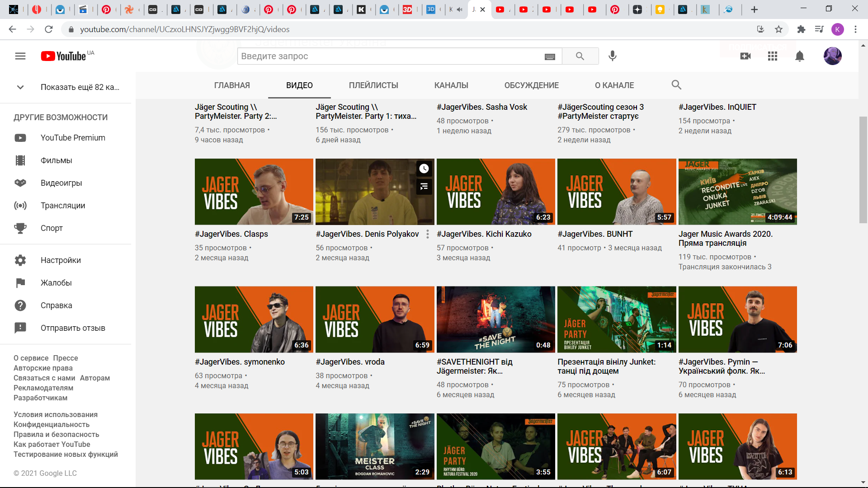Open Jager Music Awards 2020 title link
Screen dimensions: 868x488
coord(726,239)
